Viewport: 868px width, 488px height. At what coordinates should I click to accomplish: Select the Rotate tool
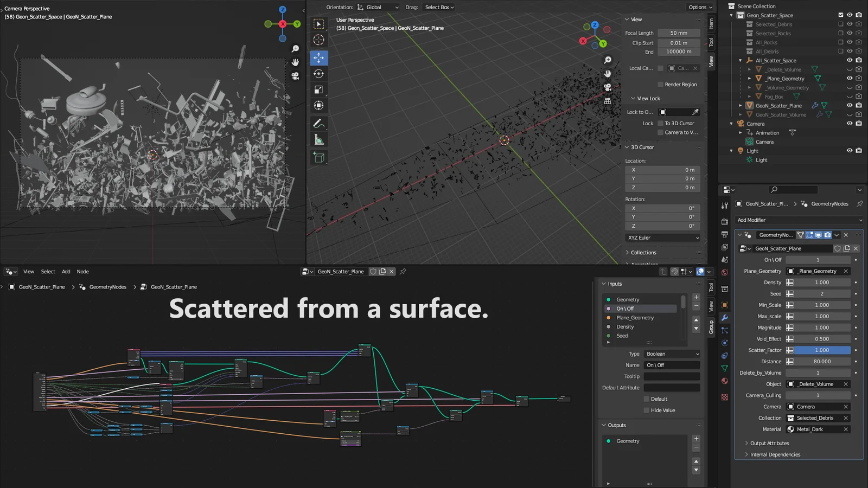pos(318,74)
